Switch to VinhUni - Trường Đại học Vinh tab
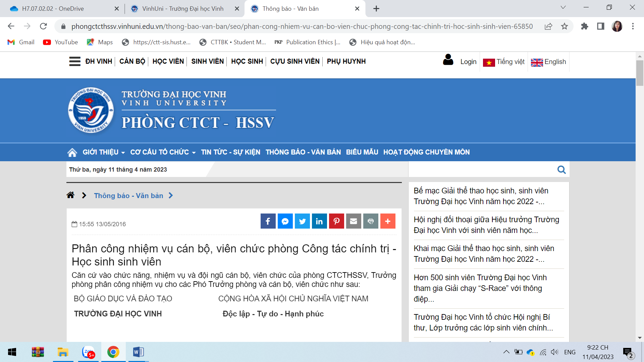The image size is (644, 362). [183, 9]
